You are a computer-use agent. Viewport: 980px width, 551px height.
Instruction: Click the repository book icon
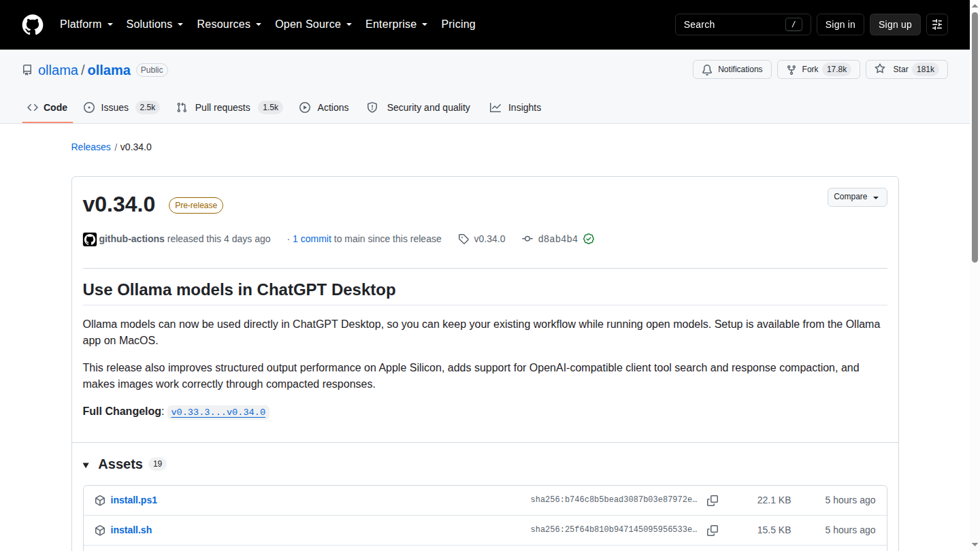click(27, 70)
